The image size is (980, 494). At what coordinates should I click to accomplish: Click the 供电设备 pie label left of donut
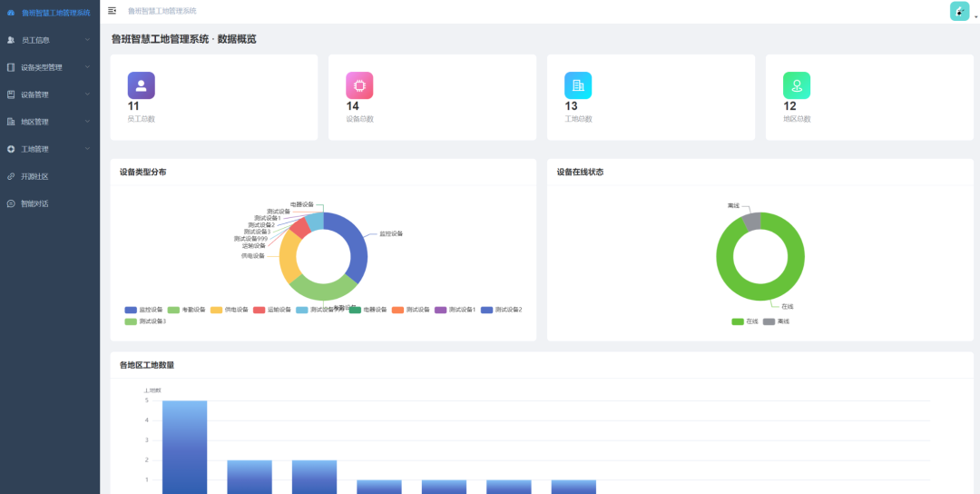[253, 256]
